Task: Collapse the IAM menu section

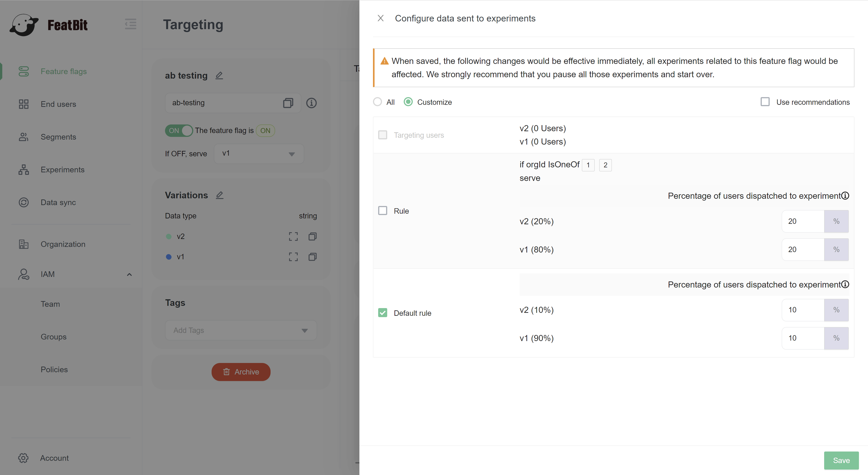Action: (x=129, y=274)
